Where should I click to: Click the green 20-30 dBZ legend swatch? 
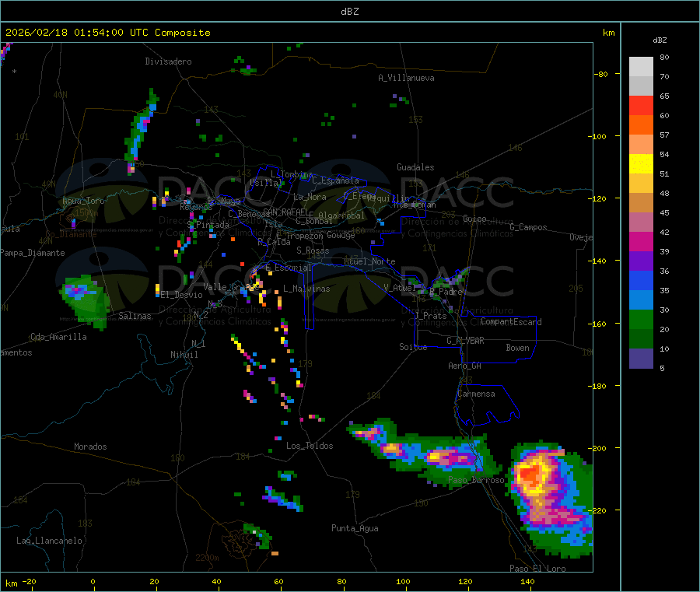tap(641, 319)
